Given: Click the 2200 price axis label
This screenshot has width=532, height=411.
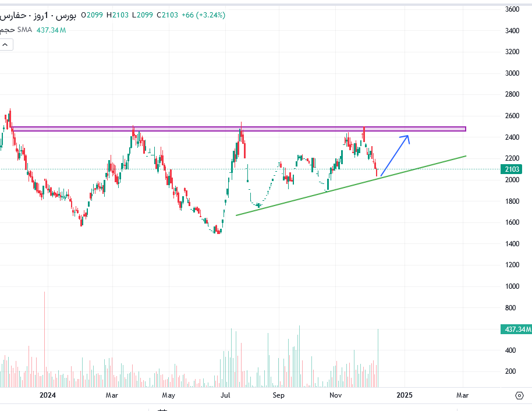Looking at the screenshot, I should 512,158.
